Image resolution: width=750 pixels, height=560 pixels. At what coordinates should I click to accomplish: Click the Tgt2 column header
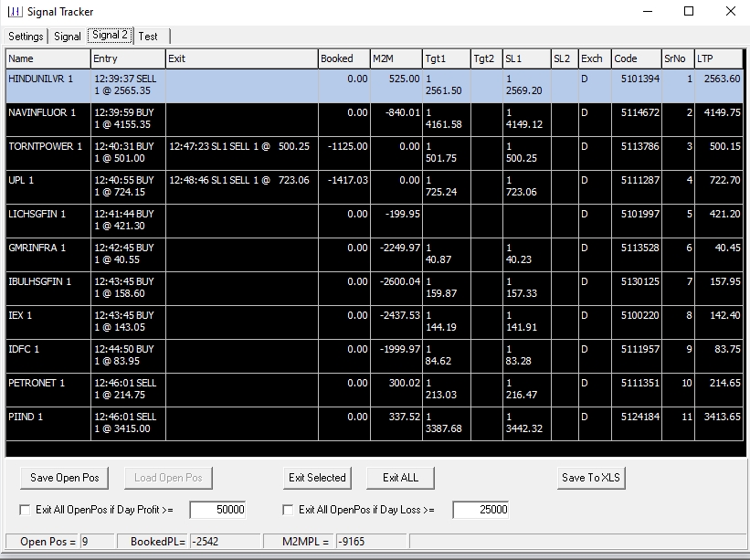coord(487,58)
